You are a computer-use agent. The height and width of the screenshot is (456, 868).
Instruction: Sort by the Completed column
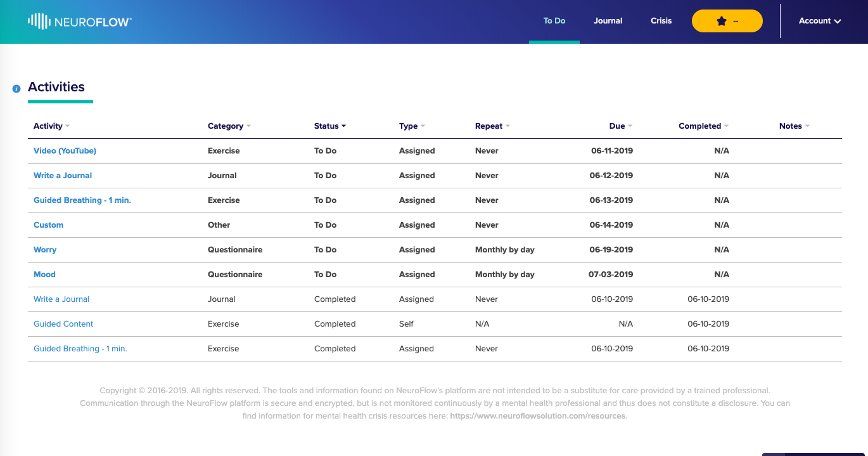click(703, 126)
